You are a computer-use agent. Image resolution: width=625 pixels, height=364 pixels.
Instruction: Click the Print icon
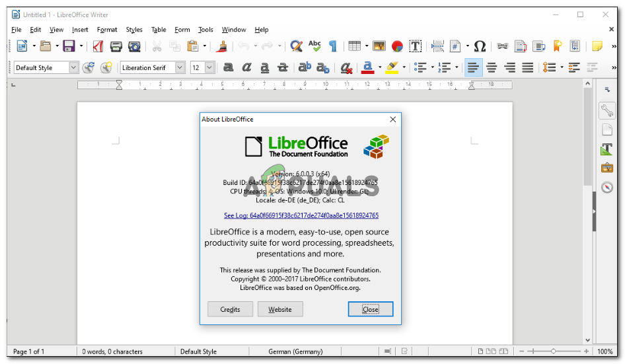(x=116, y=47)
